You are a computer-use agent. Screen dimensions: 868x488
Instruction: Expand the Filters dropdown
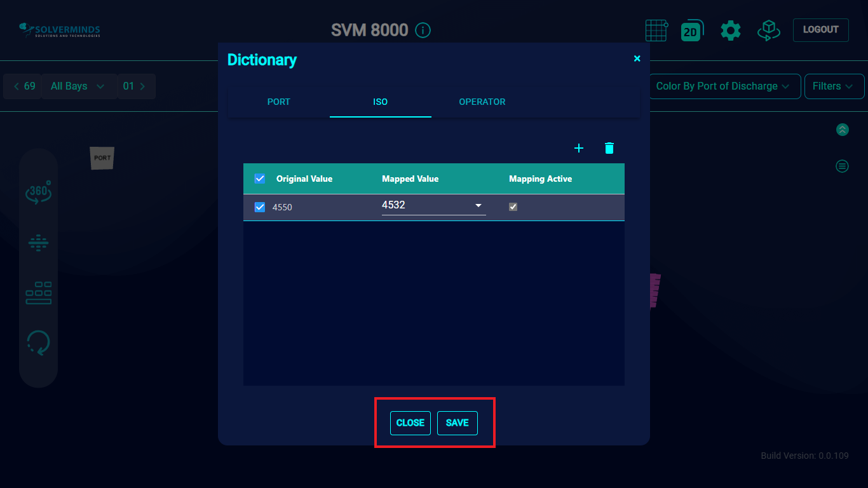[834, 86]
